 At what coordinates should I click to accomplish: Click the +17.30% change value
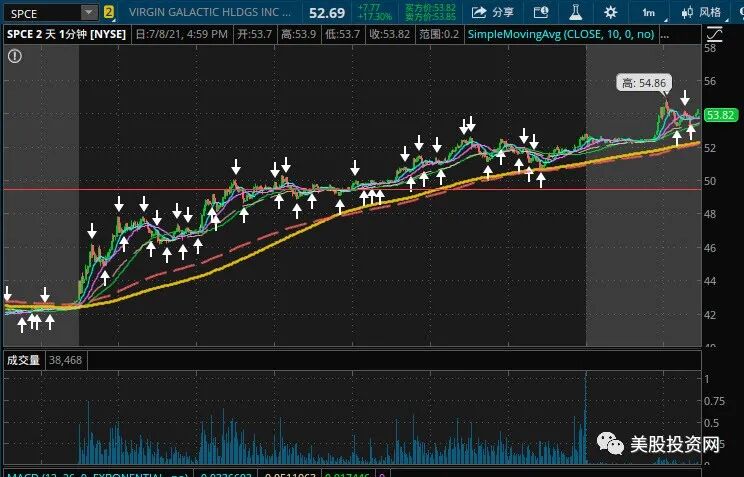coord(375,17)
